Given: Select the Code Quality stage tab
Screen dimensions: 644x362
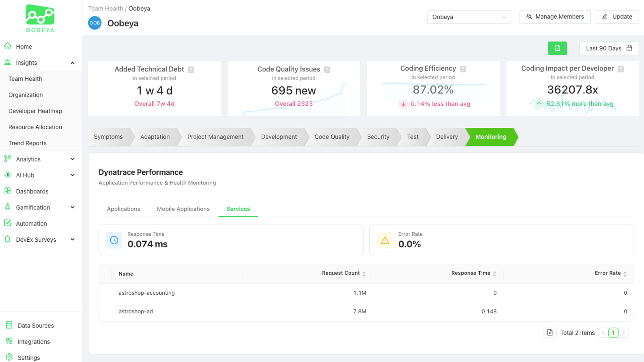Looking at the screenshot, I should click(332, 137).
